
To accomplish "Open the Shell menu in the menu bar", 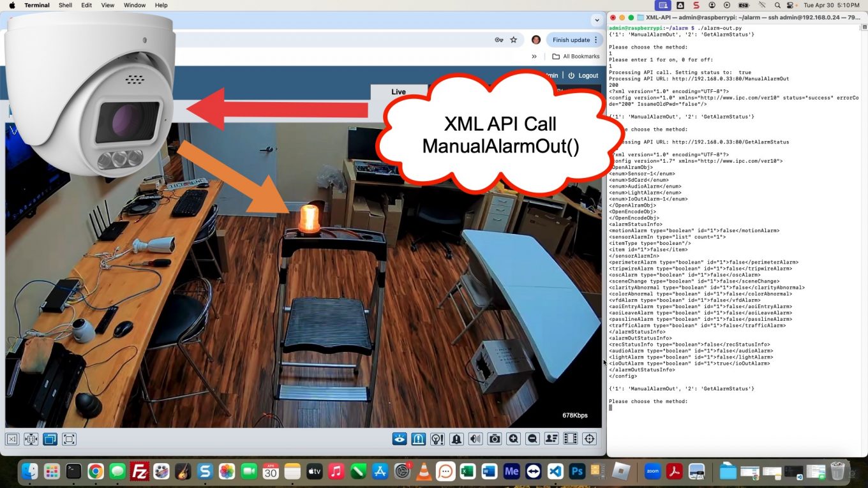I will click(64, 5).
